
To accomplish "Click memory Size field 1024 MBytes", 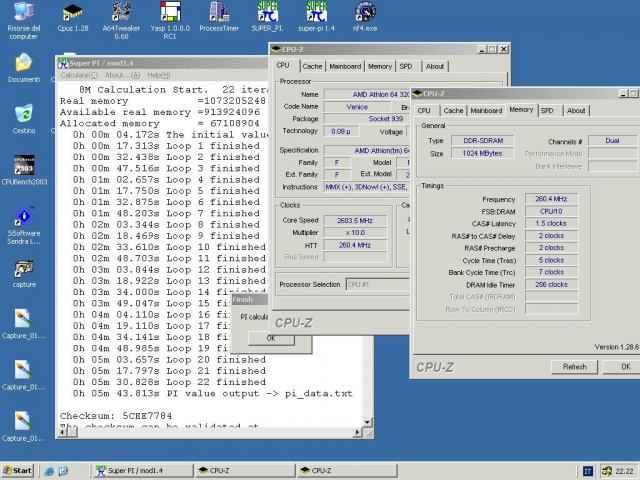I will pyautogui.click(x=483, y=153).
